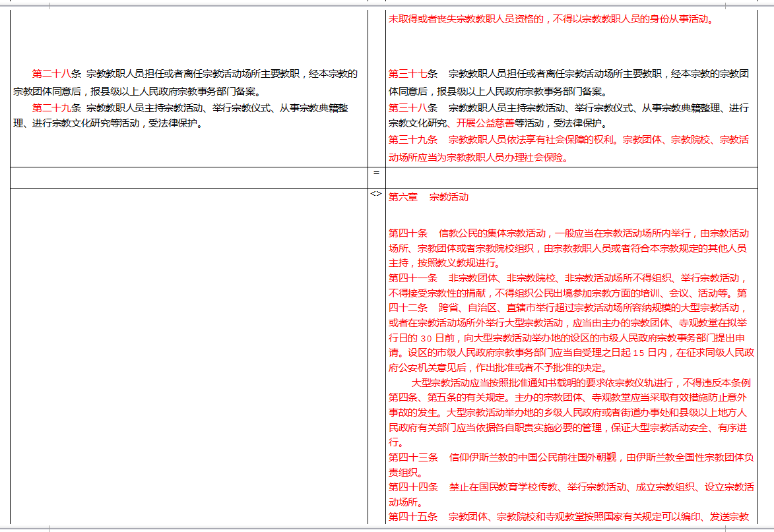Click 第三十七条 in the right document

click(412, 74)
